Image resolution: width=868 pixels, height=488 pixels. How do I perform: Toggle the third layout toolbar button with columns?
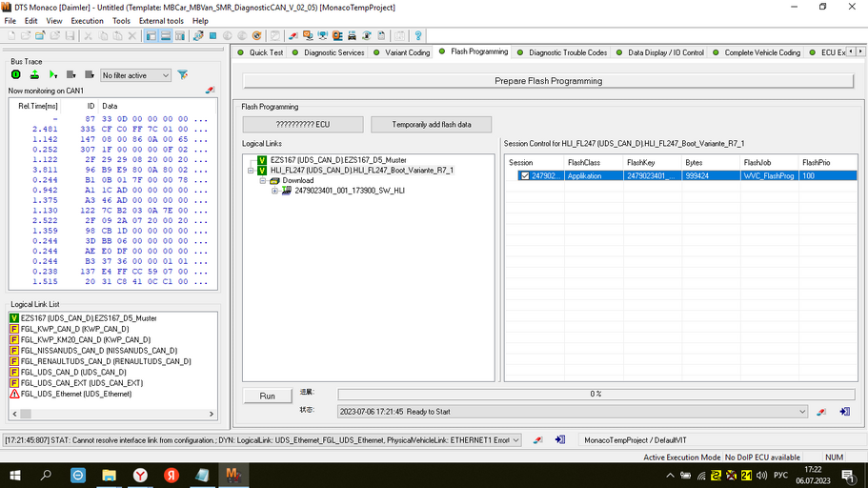pos(180,36)
